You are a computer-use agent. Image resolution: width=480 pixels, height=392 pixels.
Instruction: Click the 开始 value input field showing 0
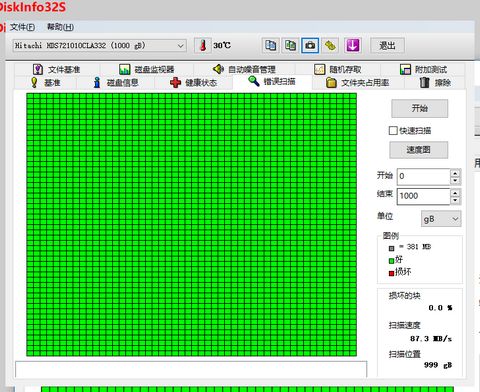(x=423, y=176)
